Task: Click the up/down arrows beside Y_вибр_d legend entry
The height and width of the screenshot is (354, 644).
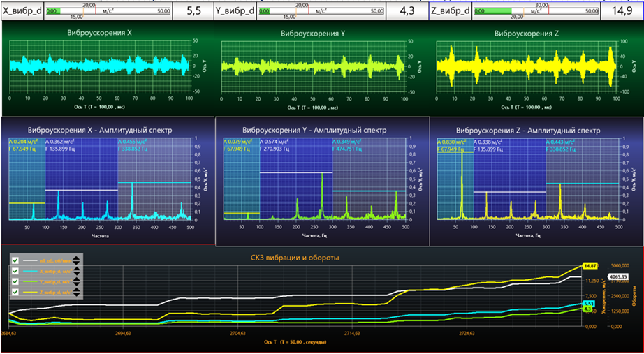Action: pos(77,281)
